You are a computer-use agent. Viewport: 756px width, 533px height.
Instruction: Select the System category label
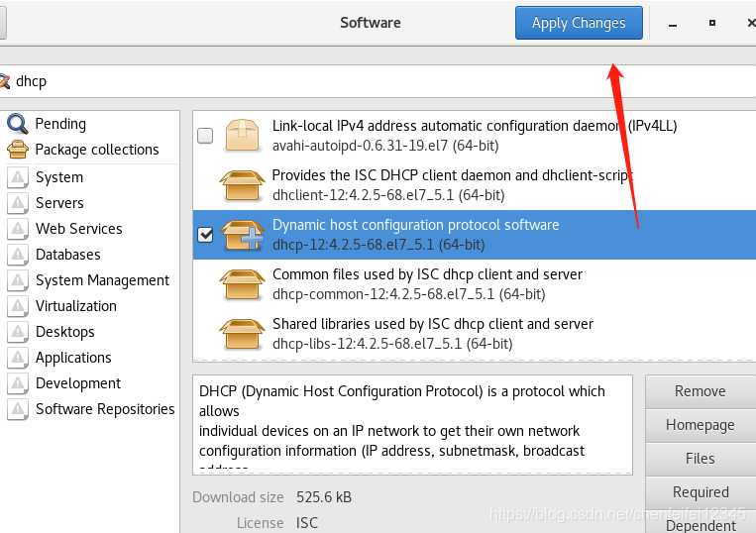[59, 177]
